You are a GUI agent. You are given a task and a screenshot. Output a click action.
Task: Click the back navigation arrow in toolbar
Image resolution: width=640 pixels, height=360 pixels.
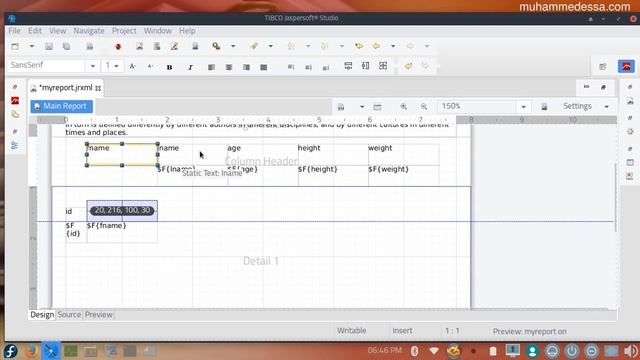click(376, 46)
